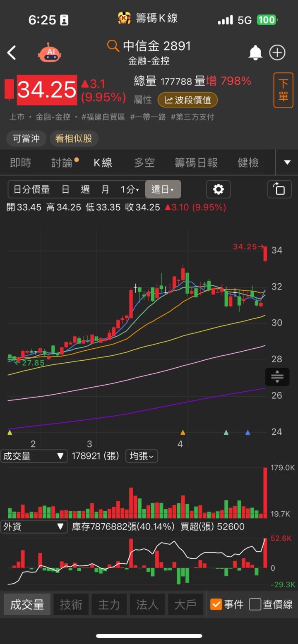Select bottom 技術 panel button
The height and width of the screenshot is (644, 298).
pyautogui.click(x=71, y=604)
